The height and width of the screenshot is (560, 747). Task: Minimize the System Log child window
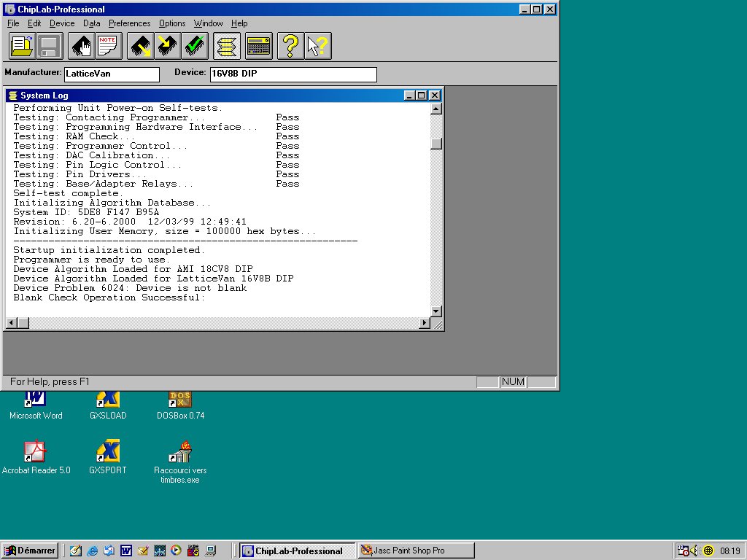point(409,96)
